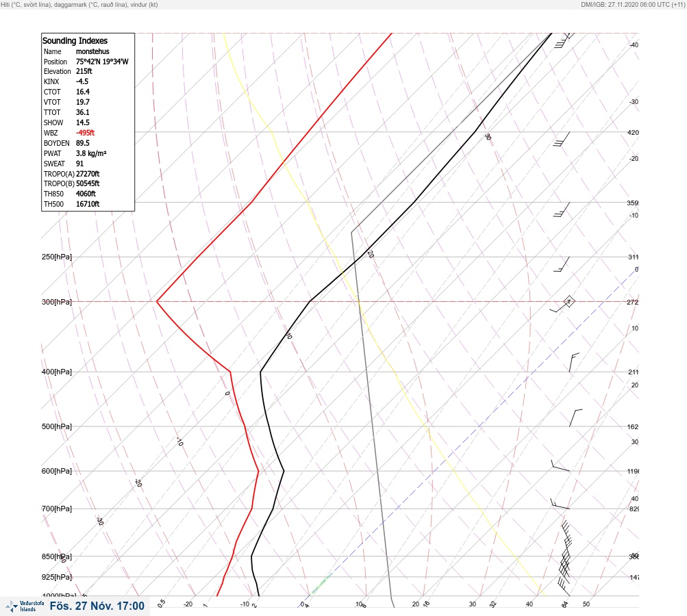
Task: Click the SWEAT value 91
Action: tap(79, 164)
